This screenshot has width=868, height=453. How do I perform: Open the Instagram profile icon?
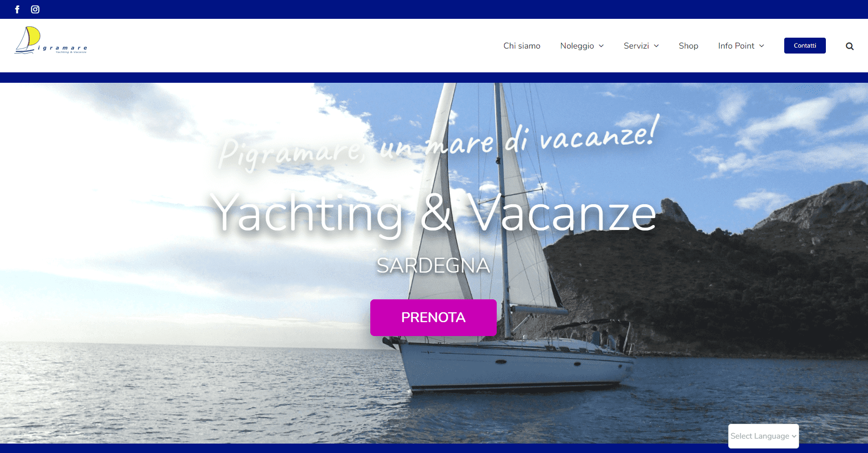pyautogui.click(x=35, y=9)
